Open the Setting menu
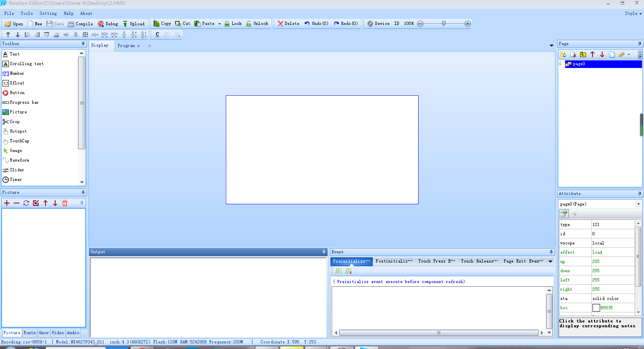 48,13
